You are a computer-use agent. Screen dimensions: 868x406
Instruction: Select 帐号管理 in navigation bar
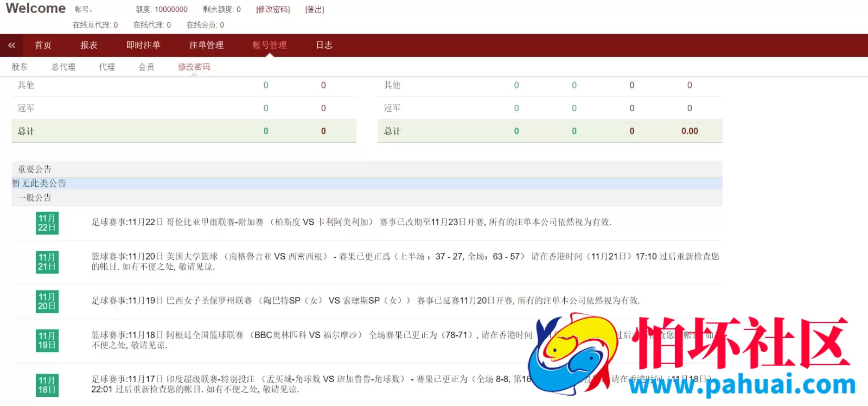point(270,46)
